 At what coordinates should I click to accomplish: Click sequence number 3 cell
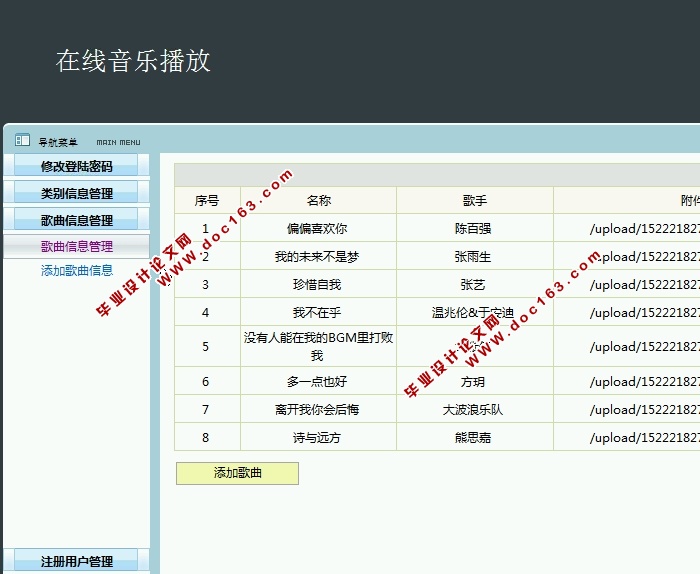point(205,284)
